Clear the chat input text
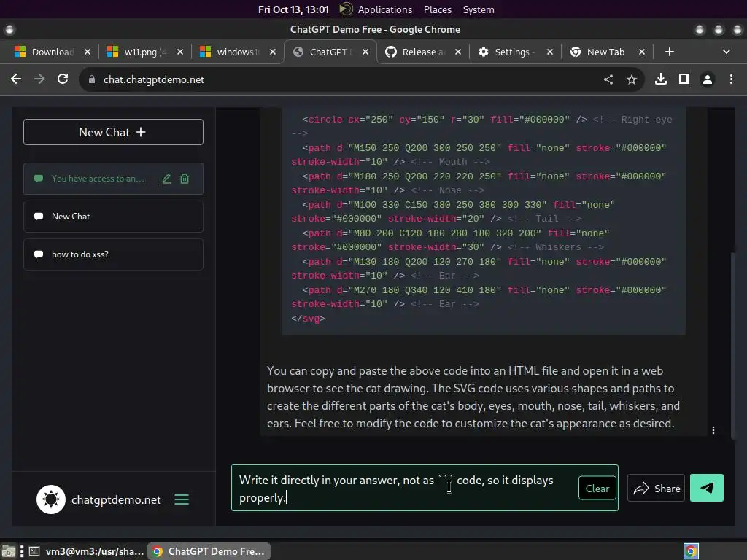The width and height of the screenshot is (747, 560). coord(597,489)
